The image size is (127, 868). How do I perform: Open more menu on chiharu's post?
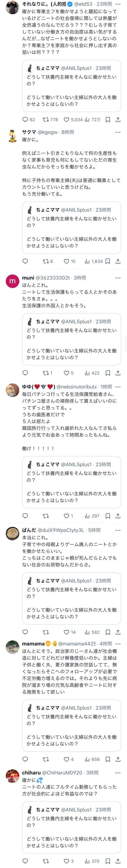(x=118, y=773)
